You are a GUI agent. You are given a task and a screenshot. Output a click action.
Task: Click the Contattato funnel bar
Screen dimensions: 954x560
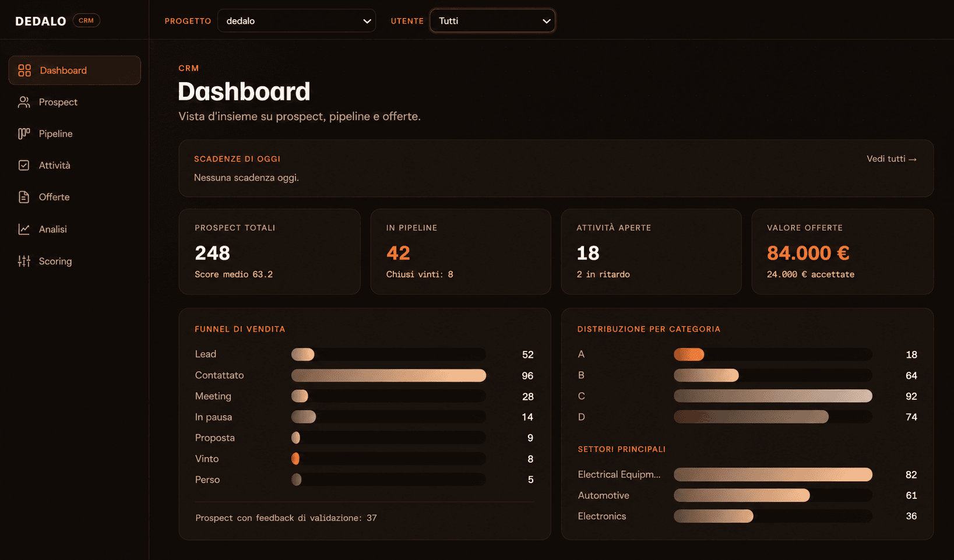coord(389,375)
